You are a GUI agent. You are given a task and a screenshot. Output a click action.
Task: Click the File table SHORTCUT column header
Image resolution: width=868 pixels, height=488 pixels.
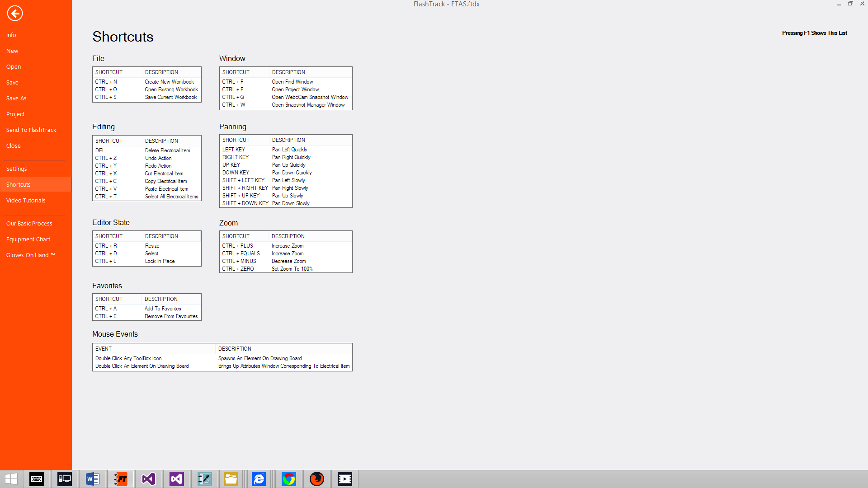118,72
